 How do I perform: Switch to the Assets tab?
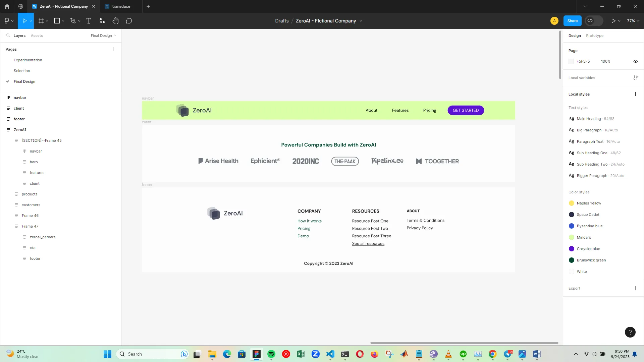pyautogui.click(x=37, y=36)
